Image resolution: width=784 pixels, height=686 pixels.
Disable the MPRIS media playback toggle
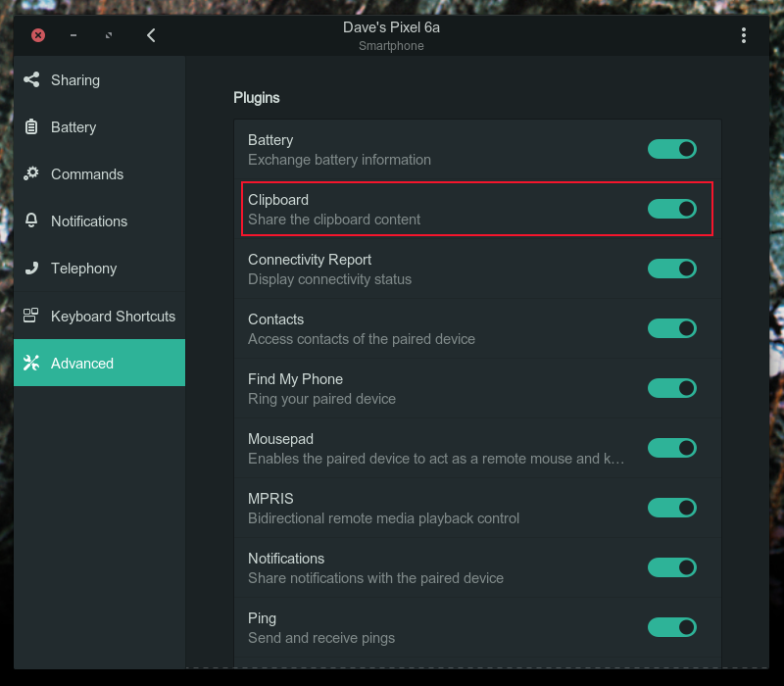pyautogui.click(x=671, y=508)
